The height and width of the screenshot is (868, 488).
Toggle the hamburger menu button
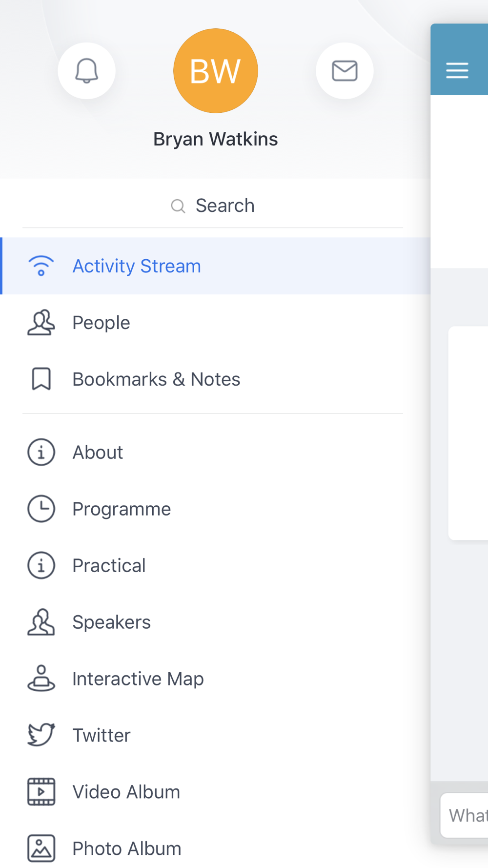click(457, 70)
